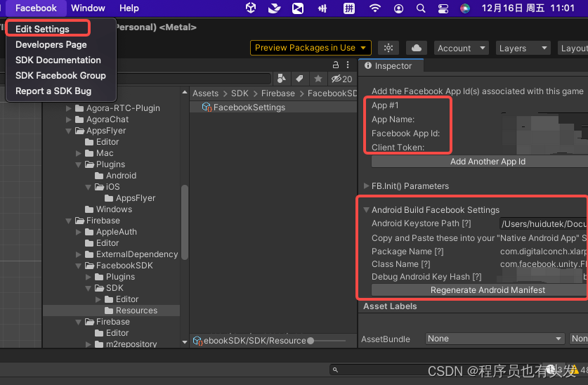Click the date and time display
The height and width of the screenshot is (385, 588).
(x=528, y=8)
